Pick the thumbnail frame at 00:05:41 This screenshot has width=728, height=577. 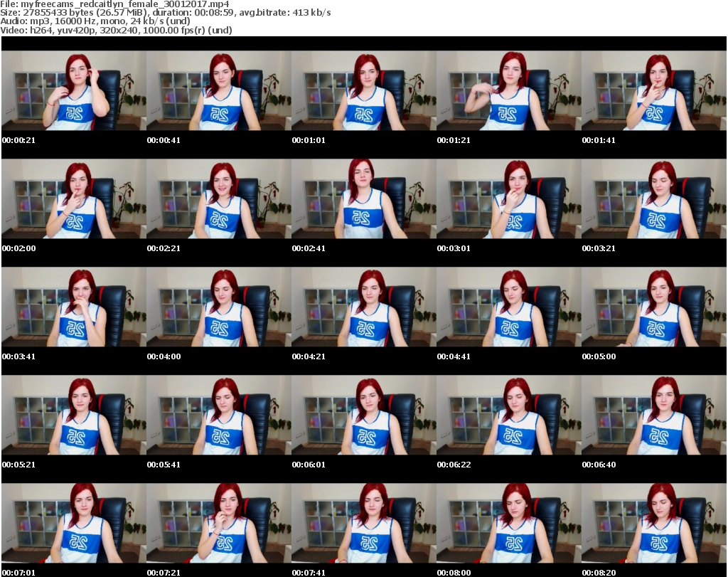[219, 415]
